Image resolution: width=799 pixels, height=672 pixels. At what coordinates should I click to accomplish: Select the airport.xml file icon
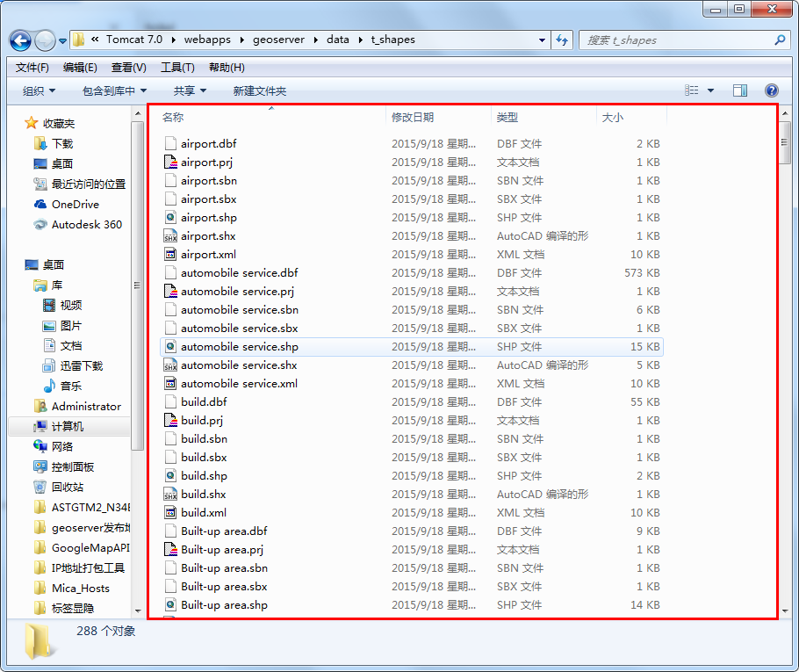(x=170, y=255)
